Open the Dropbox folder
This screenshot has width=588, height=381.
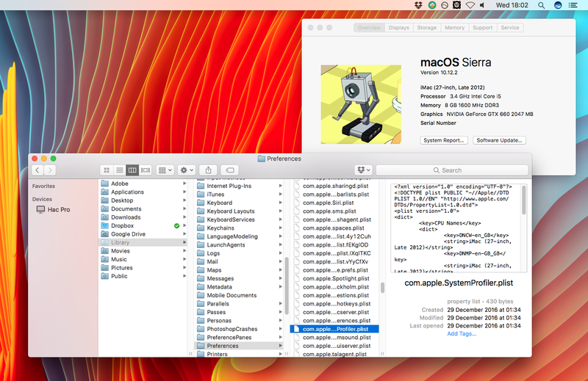coord(143,225)
